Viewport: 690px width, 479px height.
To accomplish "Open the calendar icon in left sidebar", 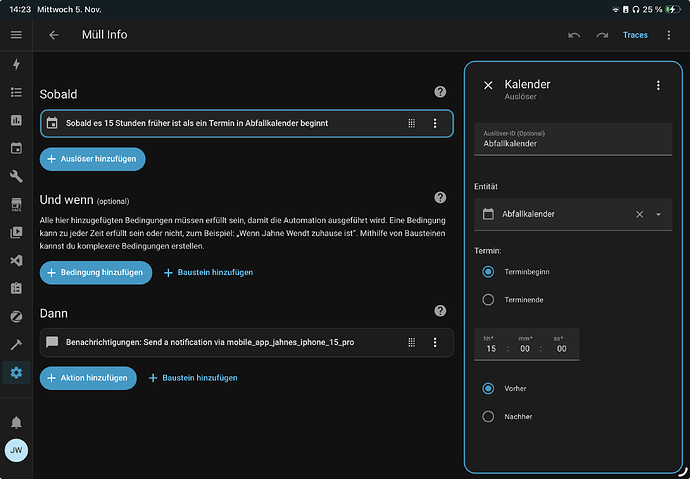I will (x=16, y=149).
